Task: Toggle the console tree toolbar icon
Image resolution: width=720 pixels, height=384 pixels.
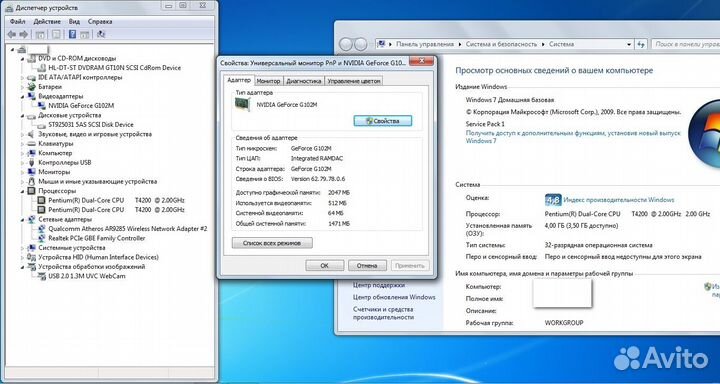Action: click(40, 34)
